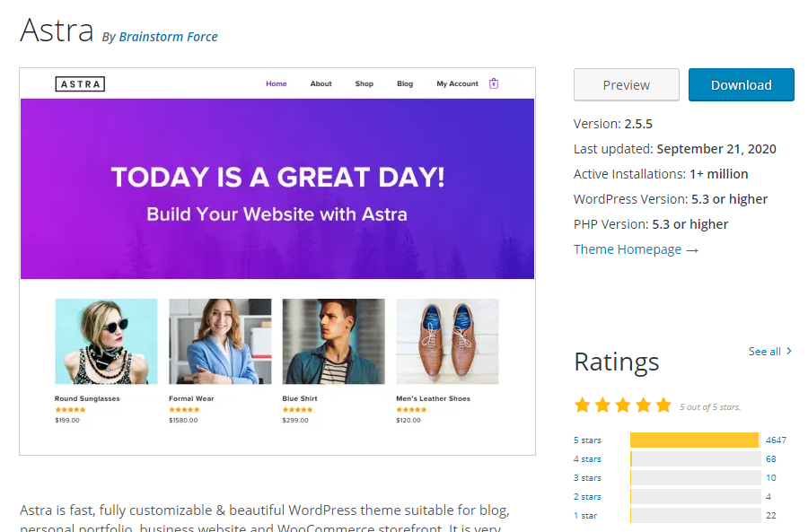Click the $299.00 price text

click(x=295, y=420)
